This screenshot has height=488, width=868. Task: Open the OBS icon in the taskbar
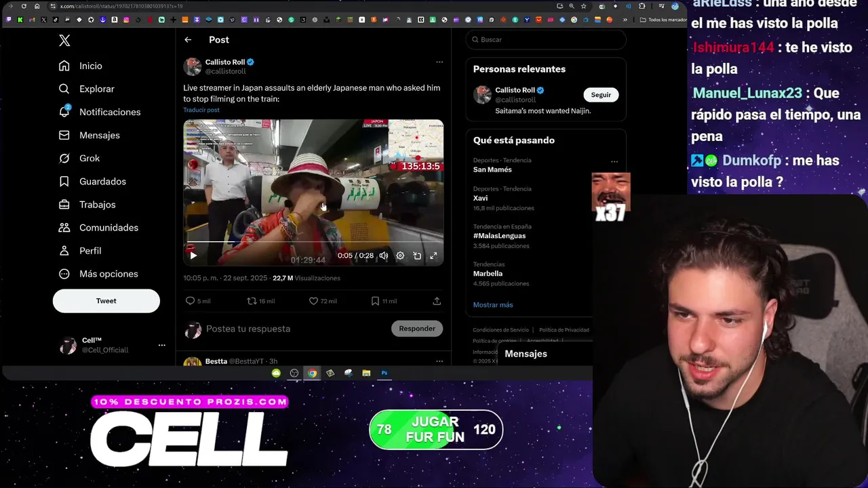294,373
